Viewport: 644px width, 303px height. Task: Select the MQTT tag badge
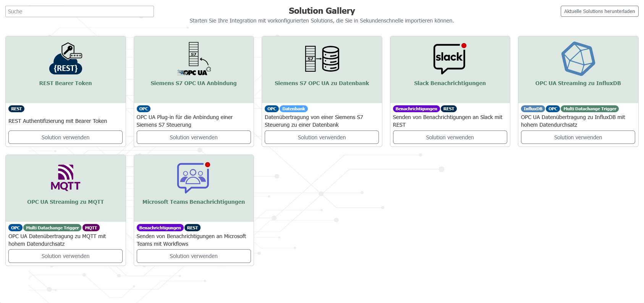pyautogui.click(x=91, y=228)
